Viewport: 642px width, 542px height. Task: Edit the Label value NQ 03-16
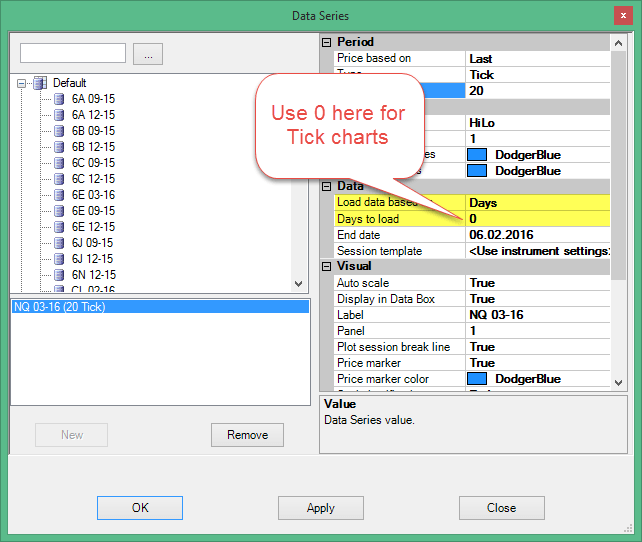[x=538, y=315]
